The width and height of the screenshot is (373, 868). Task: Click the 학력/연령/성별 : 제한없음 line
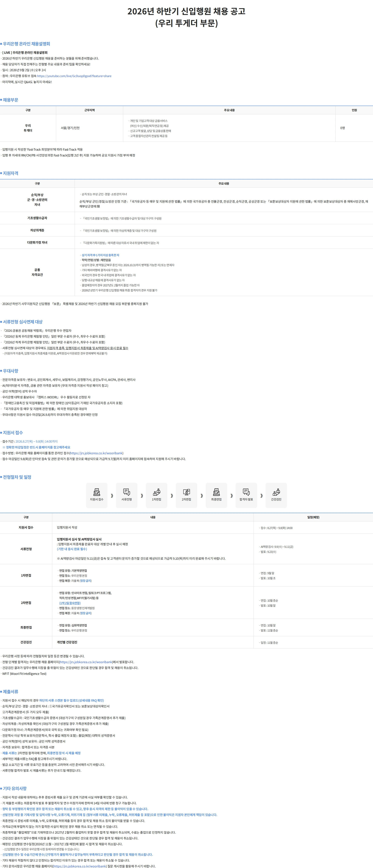click(96, 260)
